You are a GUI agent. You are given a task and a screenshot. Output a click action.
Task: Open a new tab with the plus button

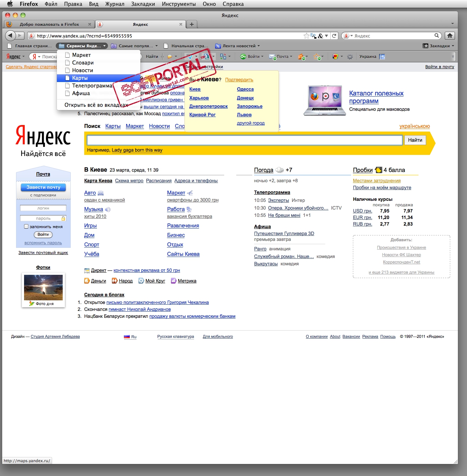click(x=191, y=24)
